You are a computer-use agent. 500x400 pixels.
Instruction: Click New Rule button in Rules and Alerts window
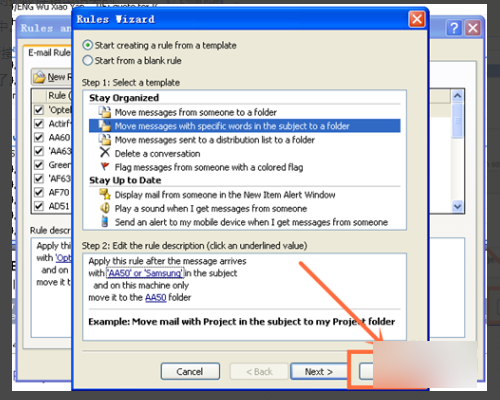52,77
